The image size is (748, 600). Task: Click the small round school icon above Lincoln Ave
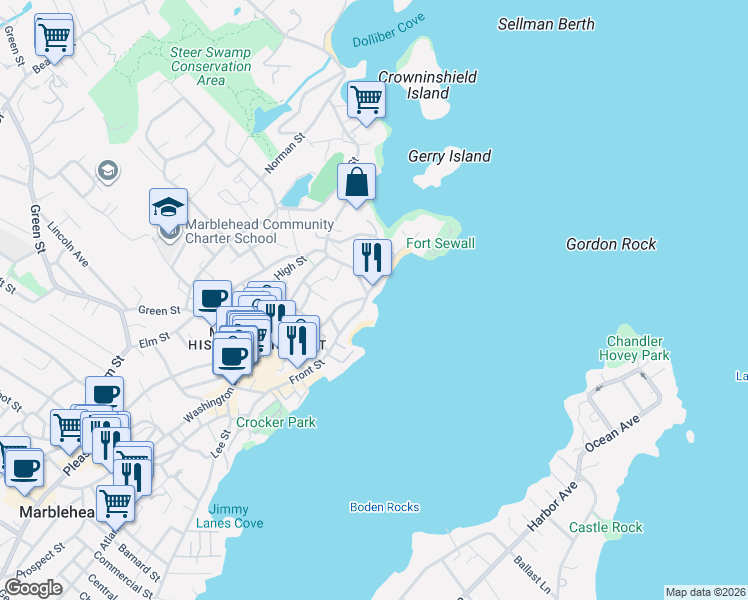[108, 170]
